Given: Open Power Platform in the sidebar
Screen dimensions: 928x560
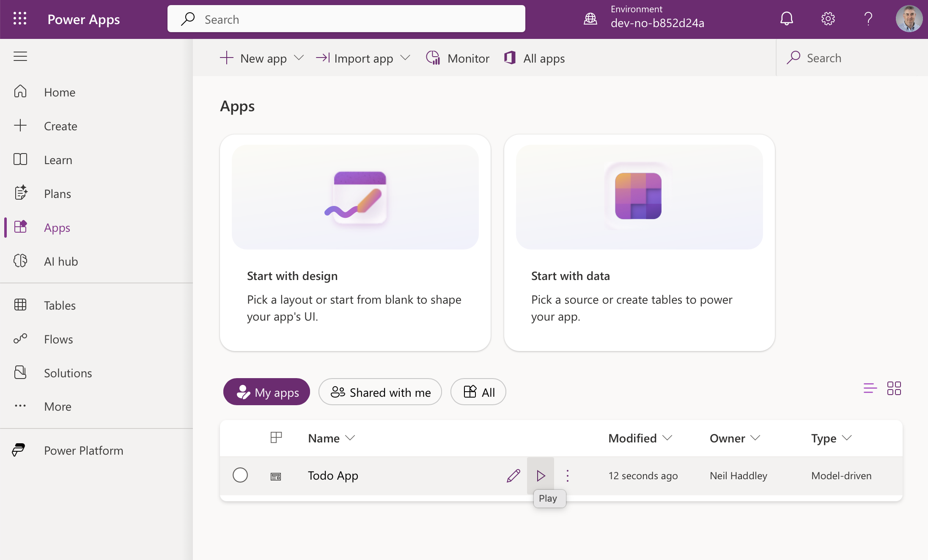Looking at the screenshot, I should [96, 450].
